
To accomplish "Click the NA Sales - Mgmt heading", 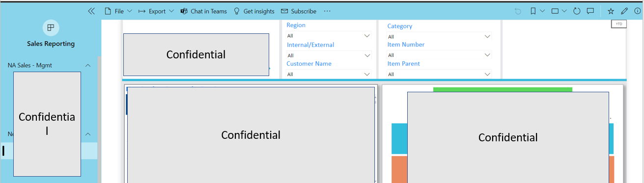I will pyautogui.click(x=30, y=65).
